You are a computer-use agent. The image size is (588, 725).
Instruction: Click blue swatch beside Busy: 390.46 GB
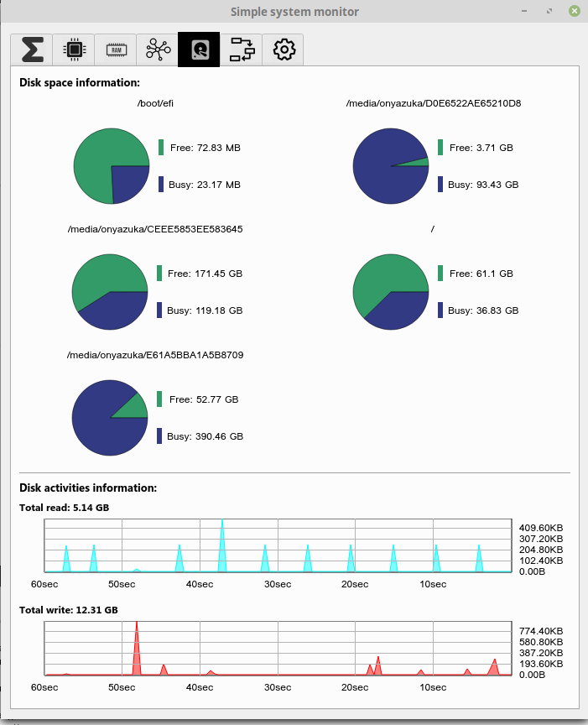click(x=159, y=436)
